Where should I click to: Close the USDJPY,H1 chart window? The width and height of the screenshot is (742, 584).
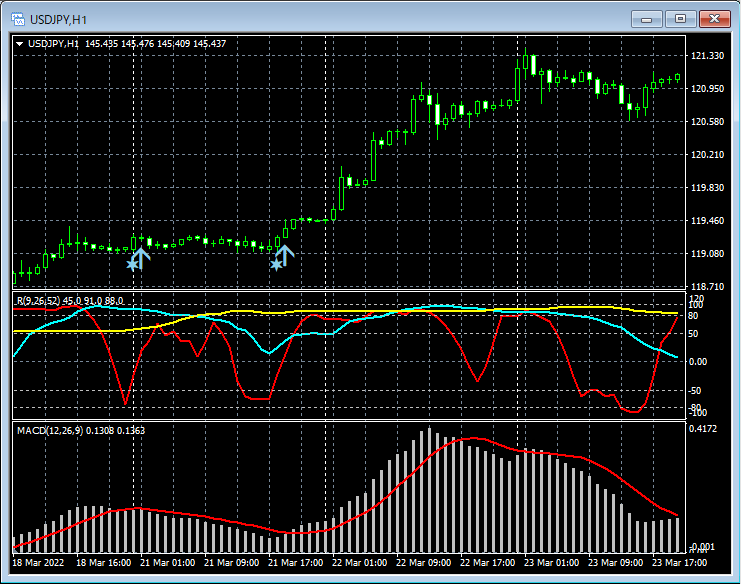pos(714,18)
